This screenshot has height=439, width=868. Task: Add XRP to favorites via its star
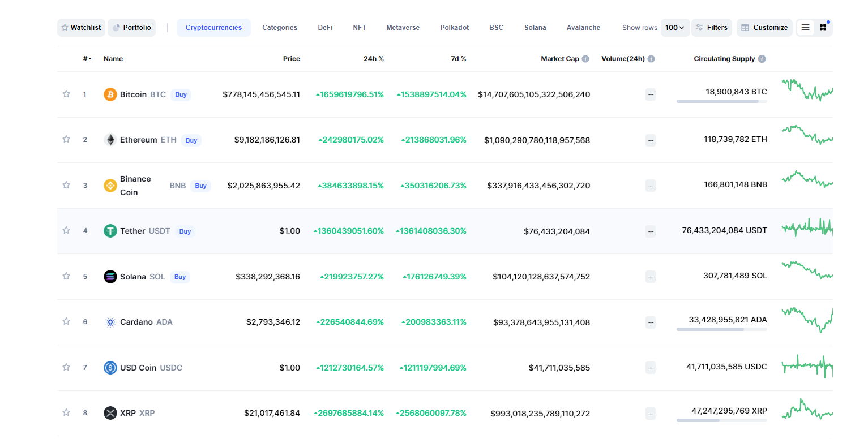click(x=66, y=413)
